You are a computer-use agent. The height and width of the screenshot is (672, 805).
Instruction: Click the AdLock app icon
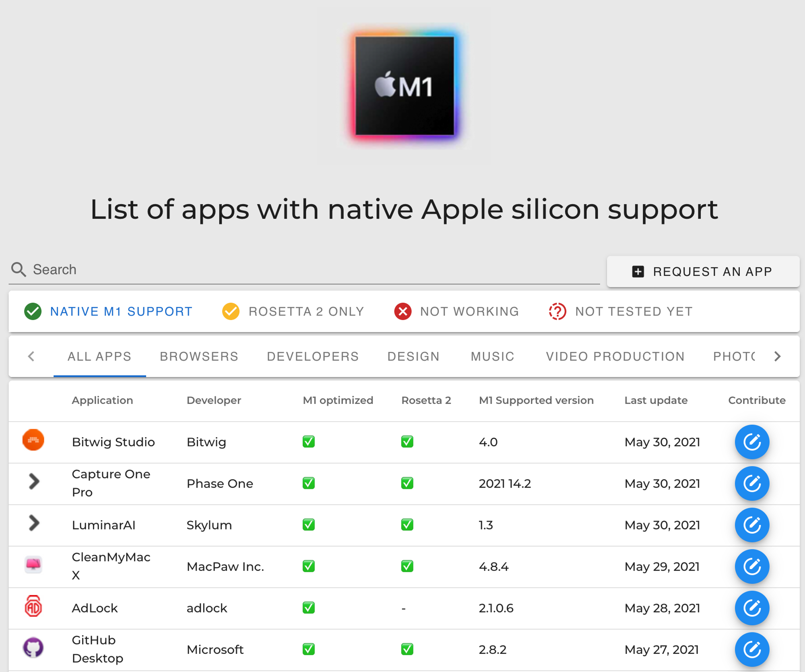pos(33,606)
